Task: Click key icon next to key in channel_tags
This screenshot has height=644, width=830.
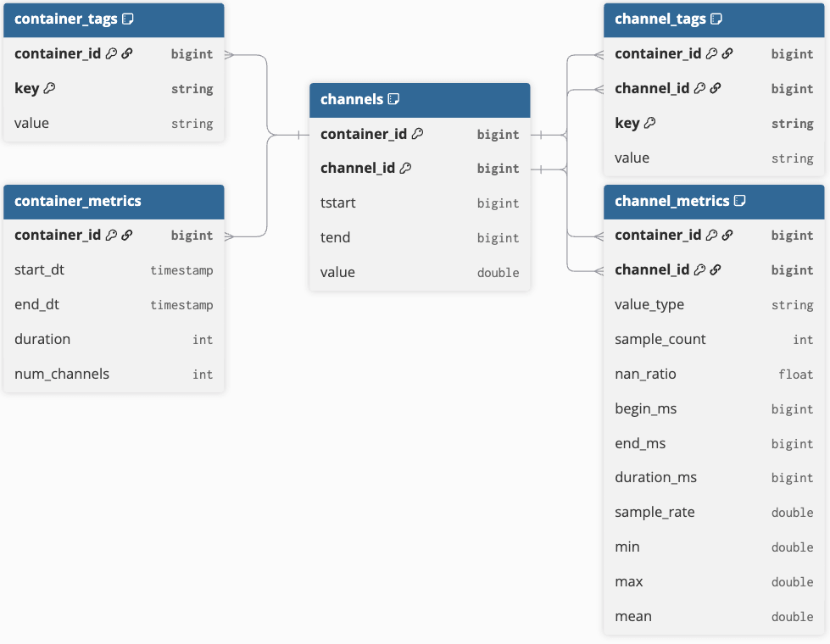Action: point(649,123)
